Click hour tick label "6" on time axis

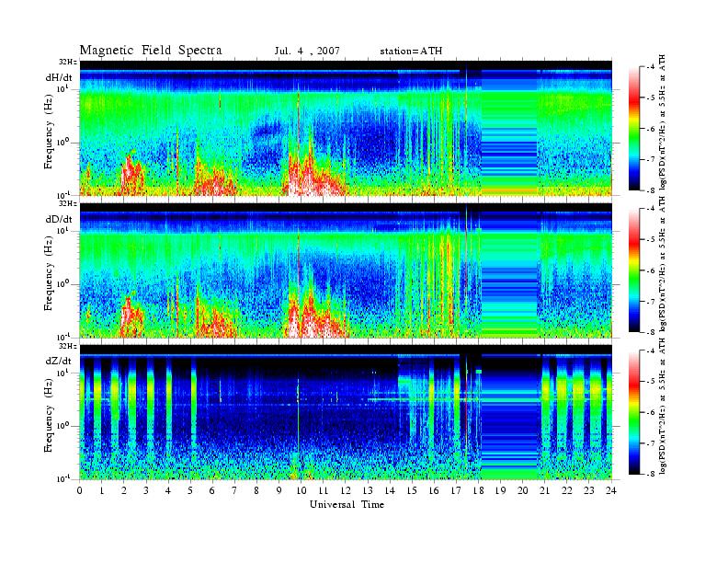(212, 490)
